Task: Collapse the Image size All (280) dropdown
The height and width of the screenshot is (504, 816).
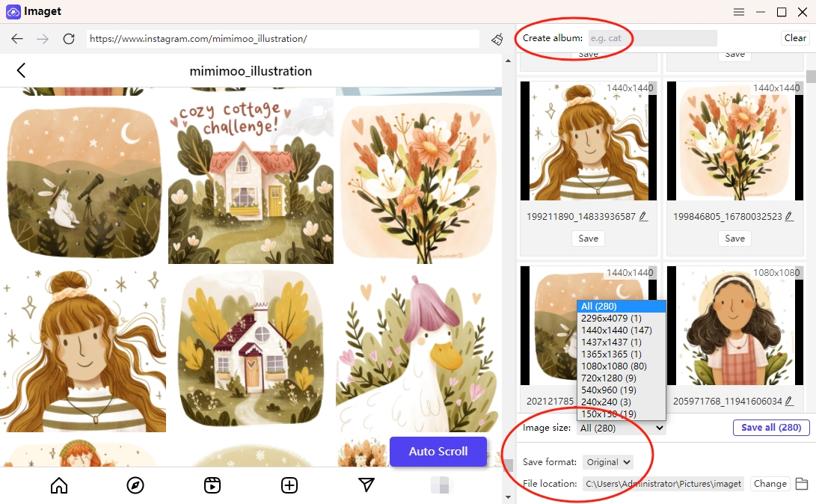Action: pyautogui.click(x=622, y=428)
